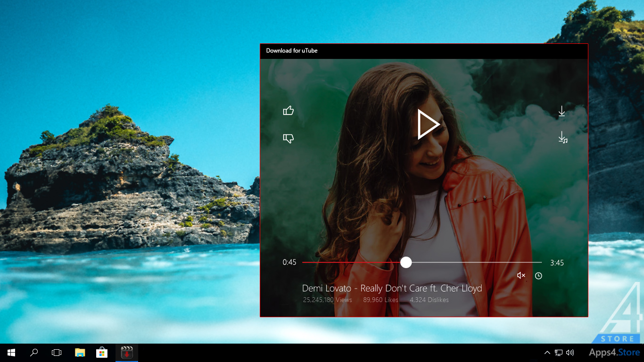Click the 89,960 Likes text
Viewport: 644px width, 362px height.
click(380, 300)
